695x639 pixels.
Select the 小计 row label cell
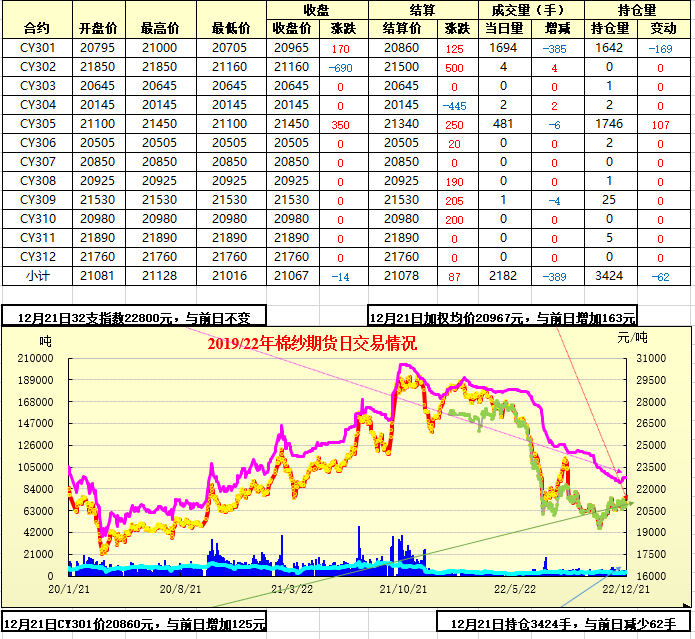point(36,275)
